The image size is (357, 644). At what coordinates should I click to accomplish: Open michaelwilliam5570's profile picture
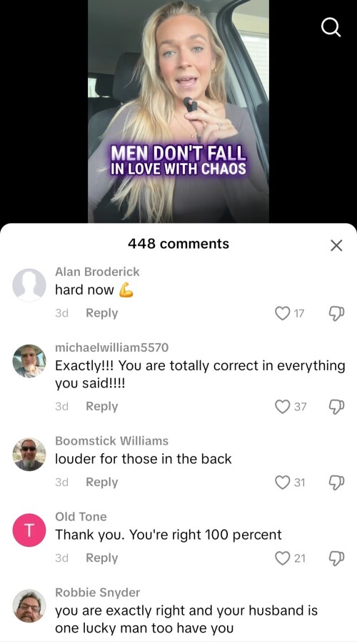[x=29, y=361]
